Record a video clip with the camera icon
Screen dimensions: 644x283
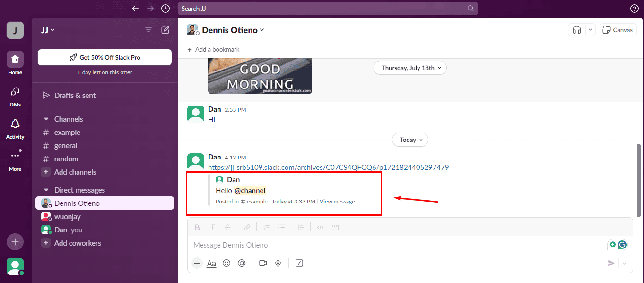point(263,263)
